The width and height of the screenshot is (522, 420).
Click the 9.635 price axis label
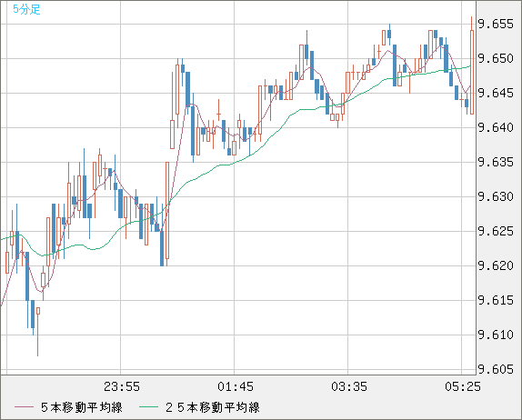pos(496,162)
